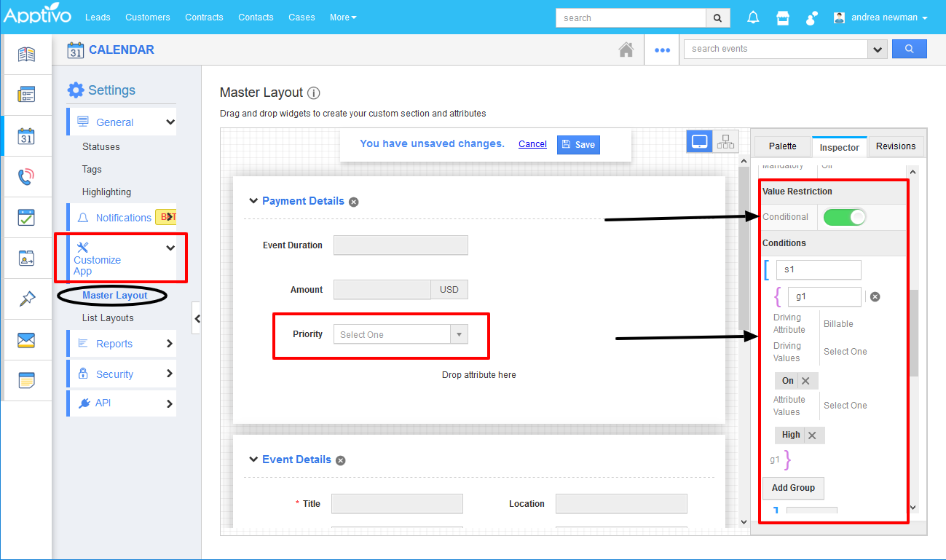Viewport: 946px width, 560px height.
Task: Remove the Payment Details section
Action: [354, 202]
